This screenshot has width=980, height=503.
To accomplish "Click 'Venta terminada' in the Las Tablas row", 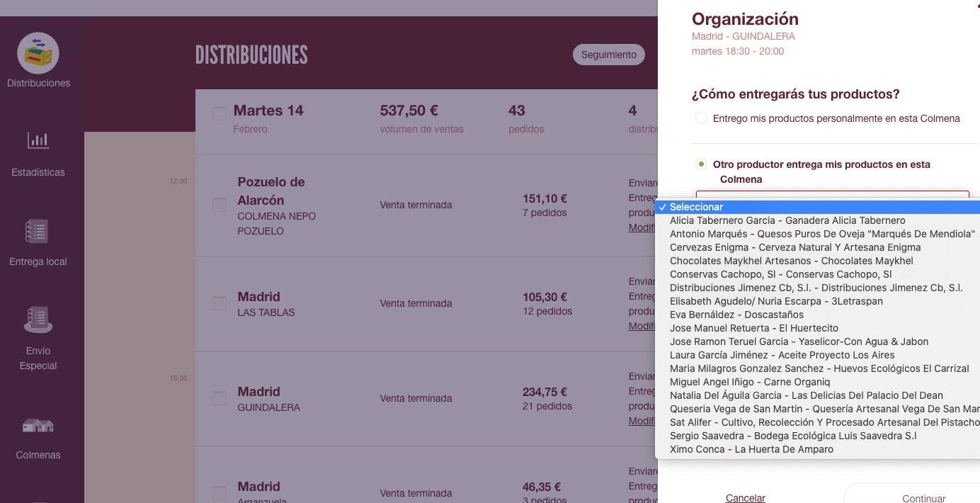I will tap(416, 303).
